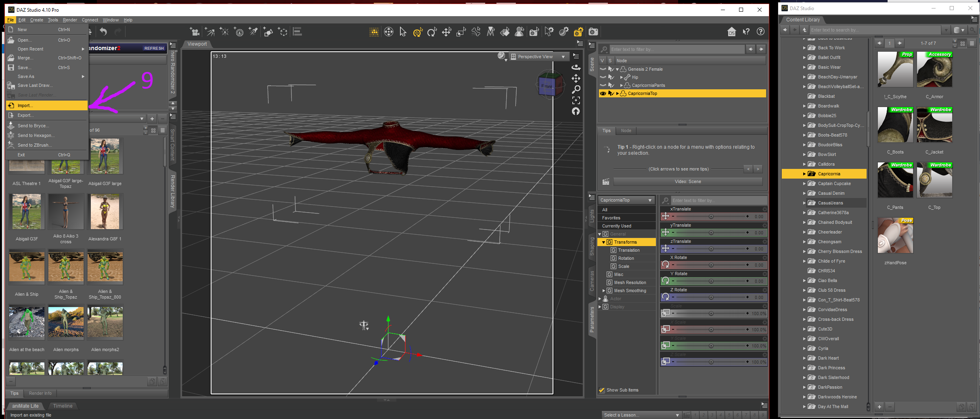Open the Select a Lesson dropdown
Image resolution: width=980 pixels, height=419 pixels.
(x=641, y=415)
